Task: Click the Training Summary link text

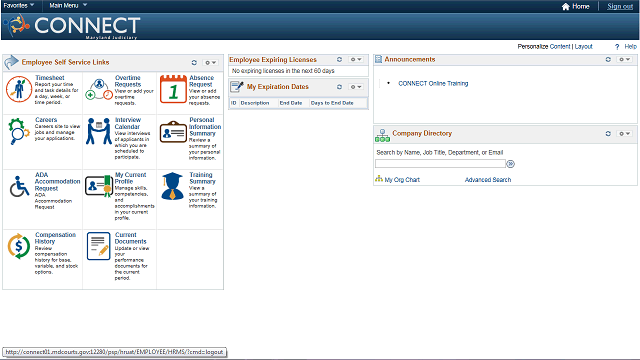Action: [202, 178]
